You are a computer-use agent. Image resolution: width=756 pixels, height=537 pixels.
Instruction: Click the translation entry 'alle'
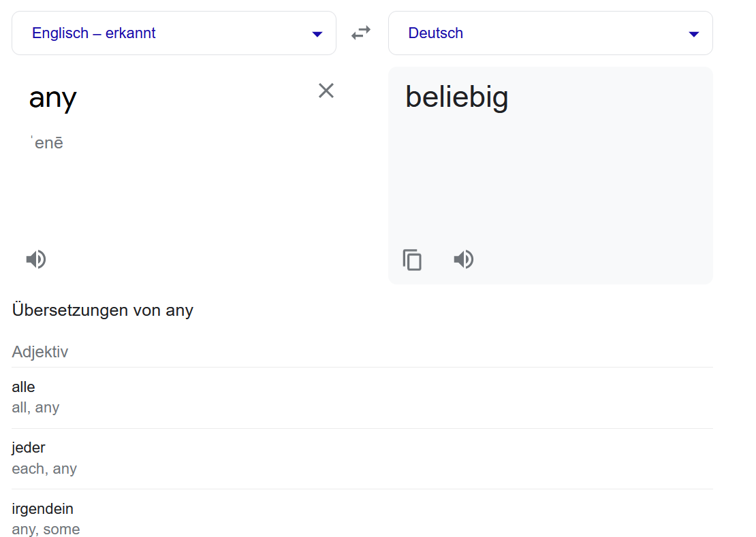tap(23, 387)
